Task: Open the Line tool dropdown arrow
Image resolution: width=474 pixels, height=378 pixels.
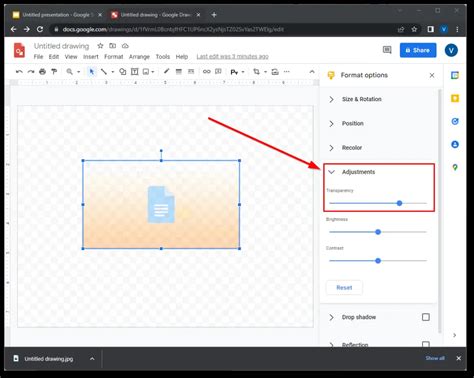Action: tap(113, 72)
